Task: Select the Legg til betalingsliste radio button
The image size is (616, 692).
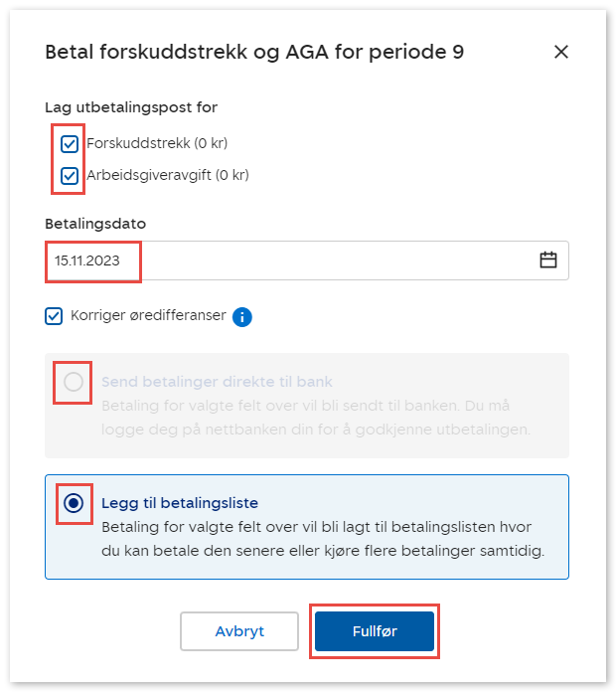Action: click(74, 503)
